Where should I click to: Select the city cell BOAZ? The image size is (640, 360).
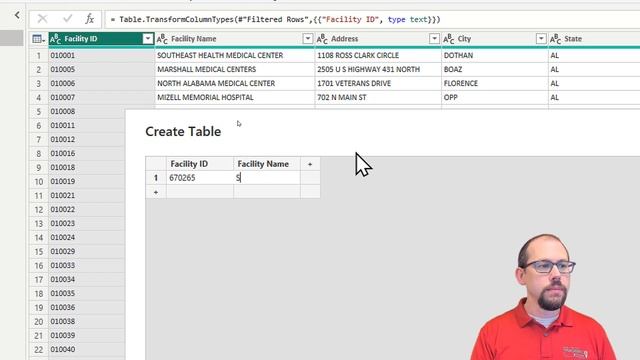(x=495, y=69)
